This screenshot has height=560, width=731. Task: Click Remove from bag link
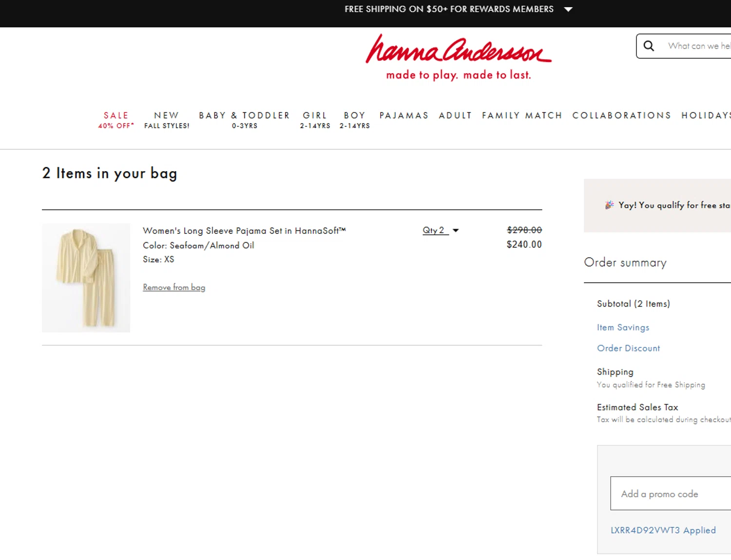point(174,288)
